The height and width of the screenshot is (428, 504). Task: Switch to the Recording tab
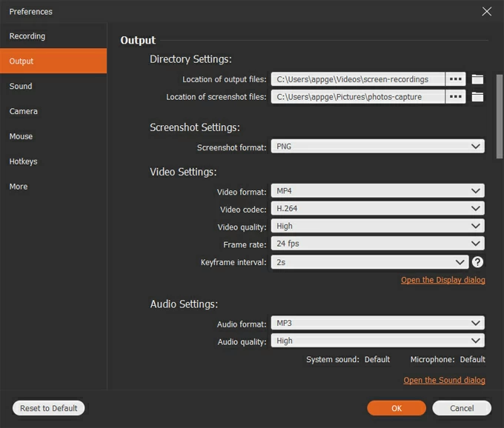(53, 36)
